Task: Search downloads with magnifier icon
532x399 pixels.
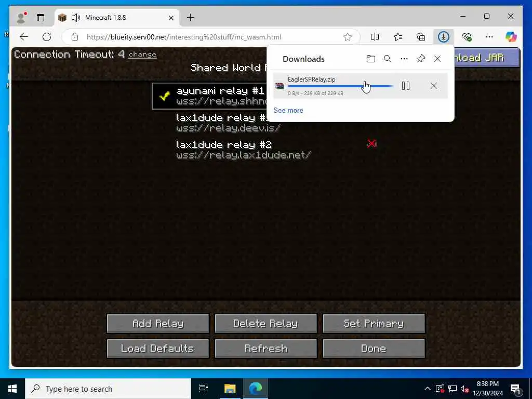Action: pyautogui.click(x=388, y=59)
